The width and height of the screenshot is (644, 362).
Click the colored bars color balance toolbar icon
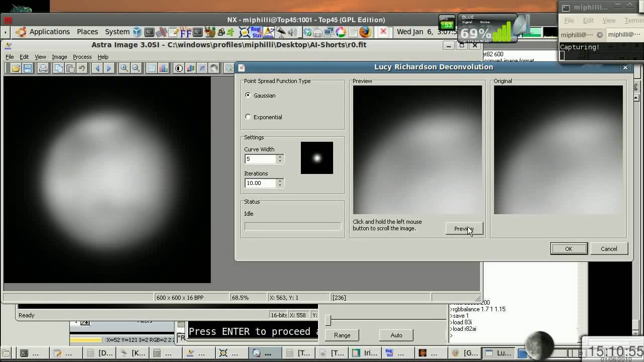pos(190,68)
